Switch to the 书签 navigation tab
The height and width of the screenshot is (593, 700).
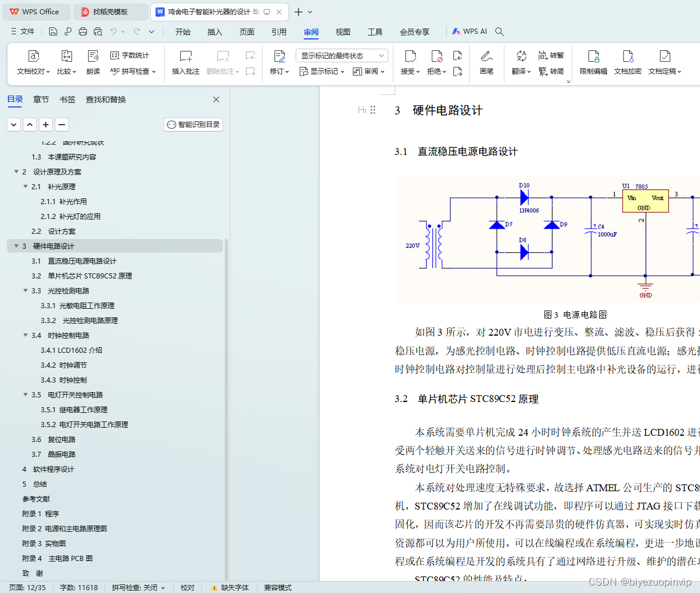[x=67, y=100]
